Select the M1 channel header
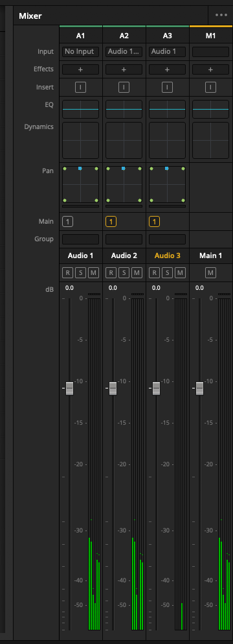The width and height of the screenshot is (233, 644). [x=210, y=36]
